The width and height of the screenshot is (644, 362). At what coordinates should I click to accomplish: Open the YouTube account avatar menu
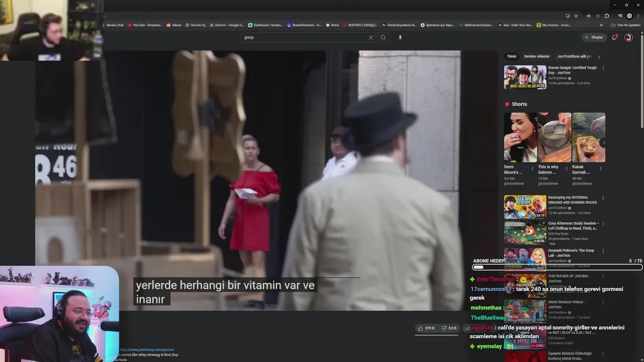(628, 37)
